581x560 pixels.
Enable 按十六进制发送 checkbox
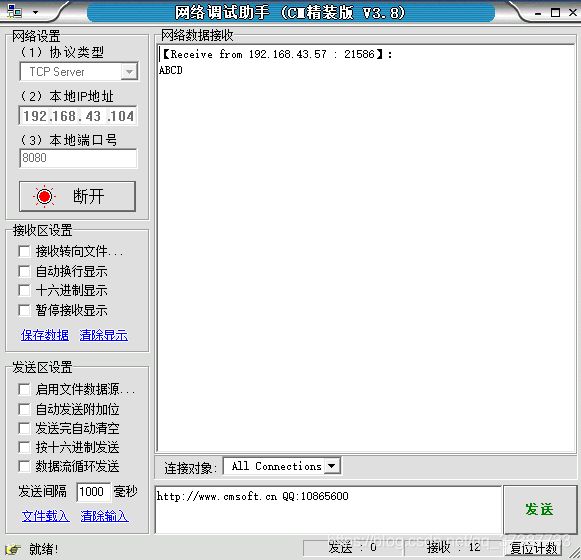pyautogui.click(x=24, y=447)
